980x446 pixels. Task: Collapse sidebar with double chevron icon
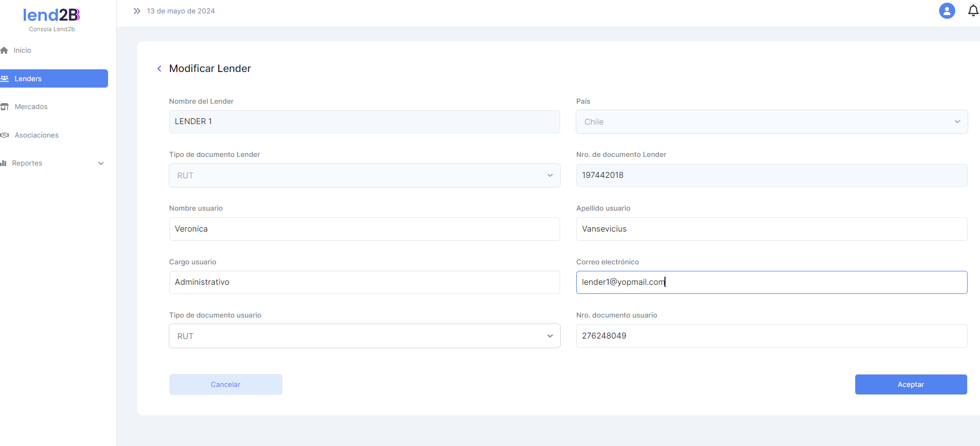[x=137, y=11]
